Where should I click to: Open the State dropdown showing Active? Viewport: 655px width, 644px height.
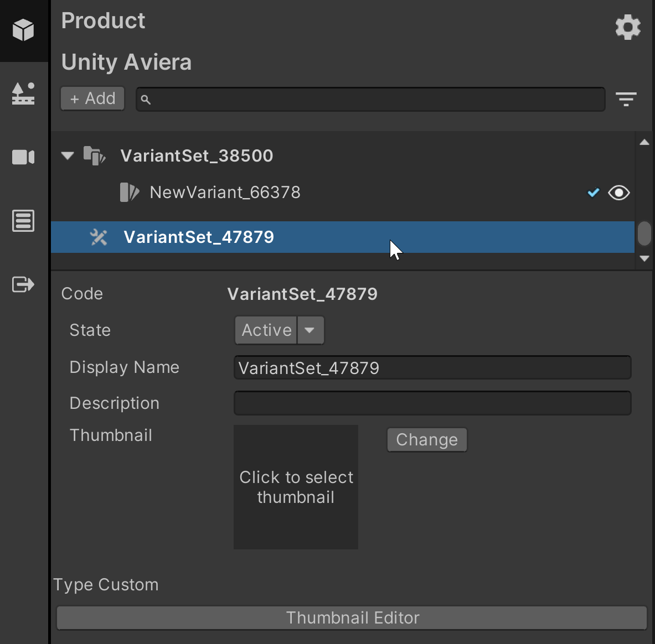[x=266, y=330]
